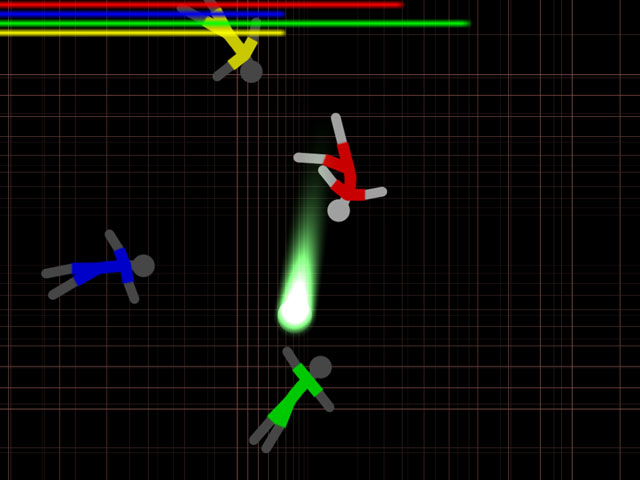The width and height of the screenshot is (640, 480).
Task: Target the green stickman's head
Action: click(x=320, y=367)
